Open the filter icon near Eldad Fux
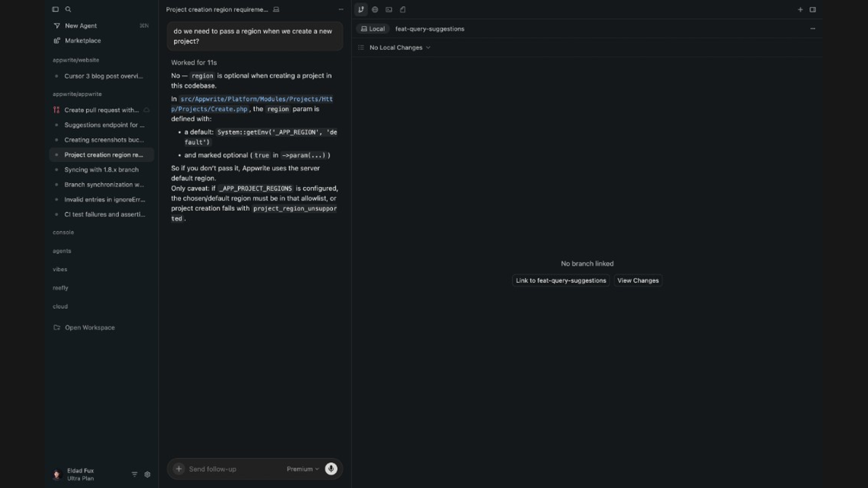This screenshot has width=868, height=488. pos(134,474)
